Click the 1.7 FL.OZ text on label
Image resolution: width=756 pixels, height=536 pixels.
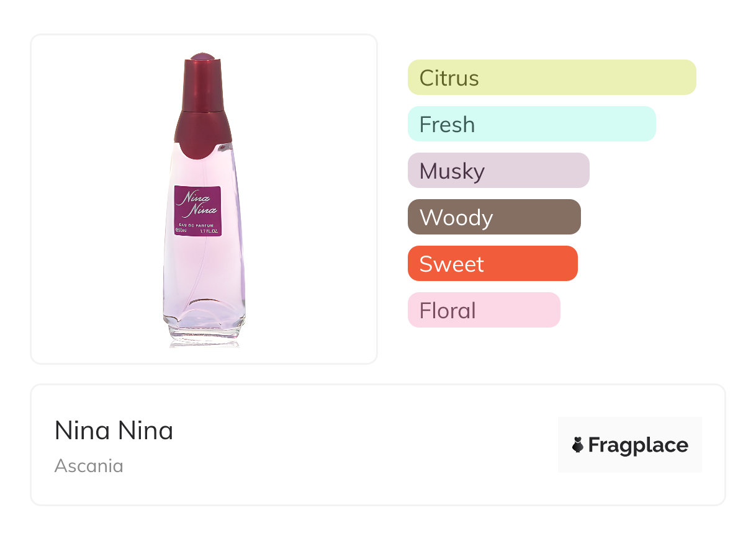click(x=210, y=231)
